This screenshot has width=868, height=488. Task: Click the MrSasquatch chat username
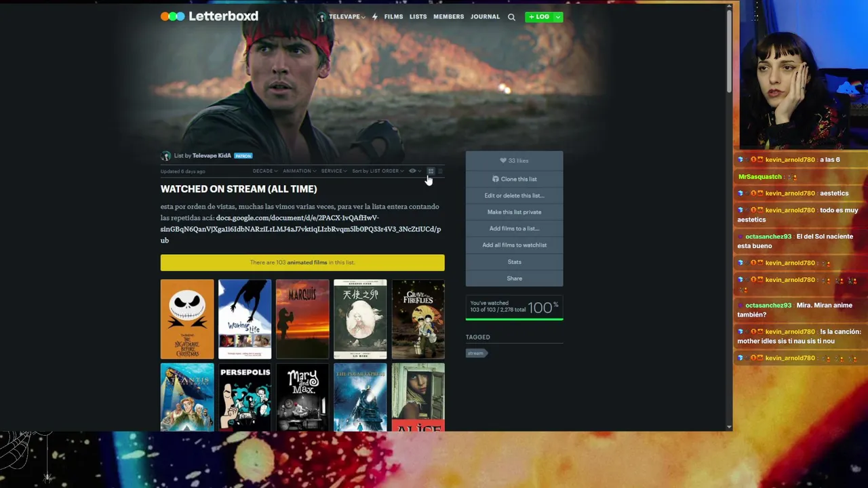click(759, 177)
